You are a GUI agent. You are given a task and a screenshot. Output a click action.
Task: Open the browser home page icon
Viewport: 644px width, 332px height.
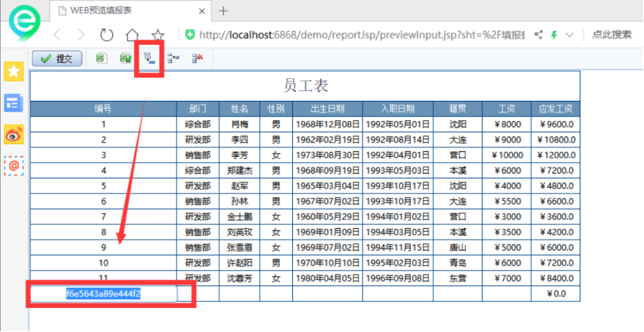click(133, 35)
